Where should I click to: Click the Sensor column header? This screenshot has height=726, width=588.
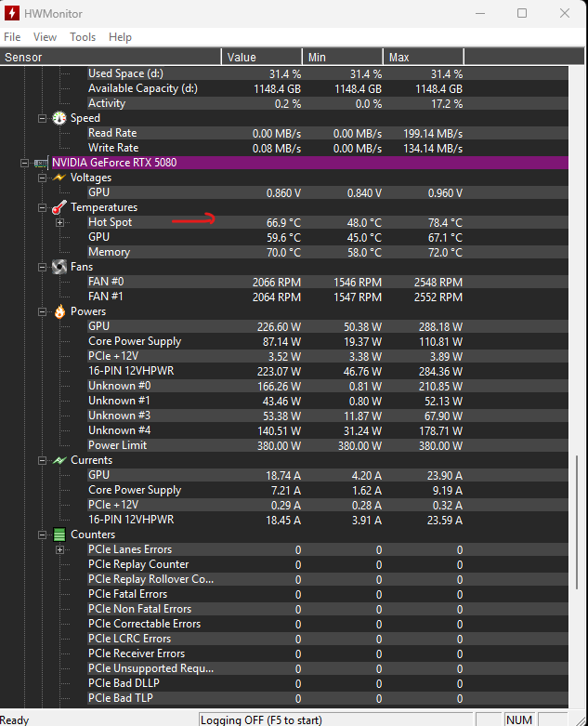point(111,57)
